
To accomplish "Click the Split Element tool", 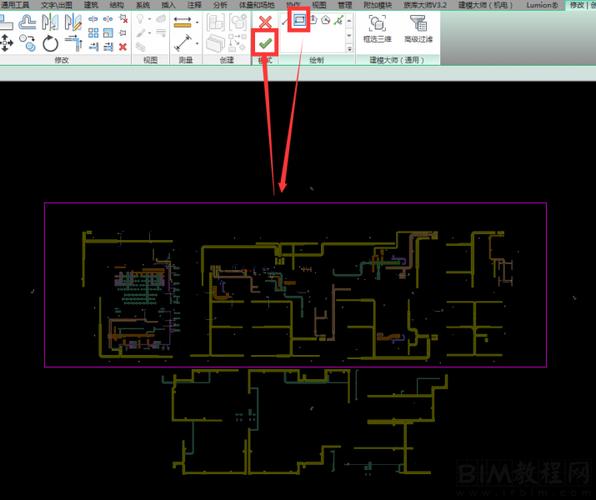I will [x=93, y=19].
